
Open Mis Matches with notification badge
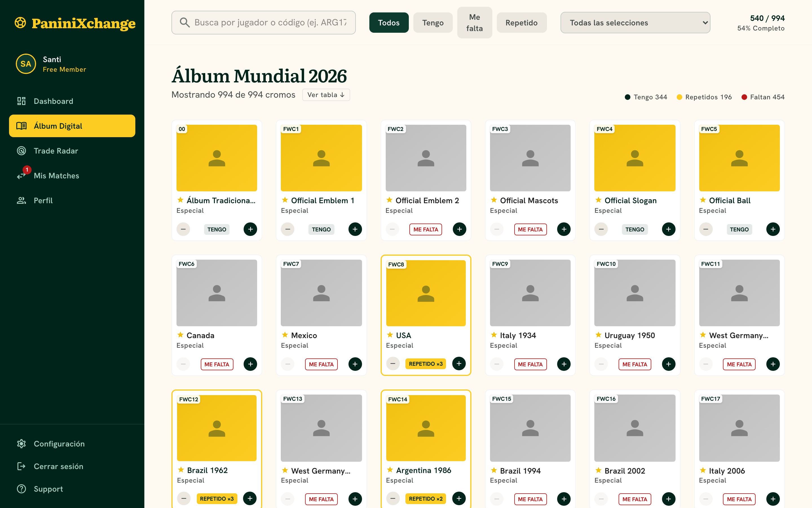(72, 176)
